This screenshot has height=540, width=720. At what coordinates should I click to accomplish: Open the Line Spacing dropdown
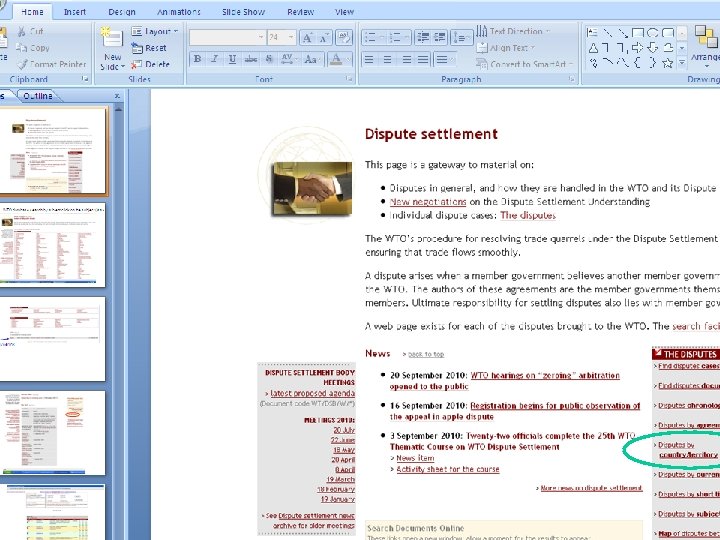461,37
